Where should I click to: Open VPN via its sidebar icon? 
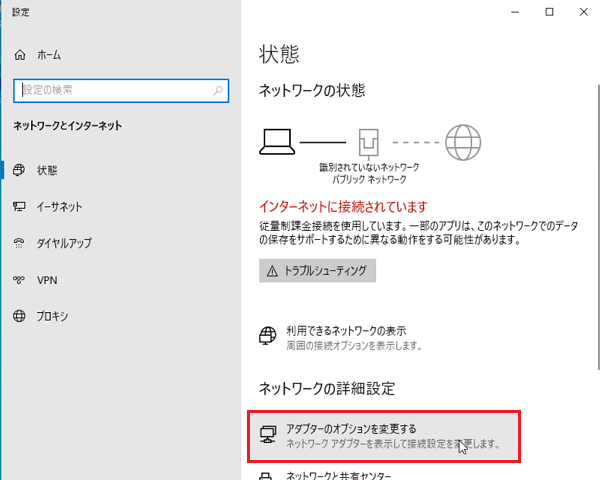pos(20,280)
